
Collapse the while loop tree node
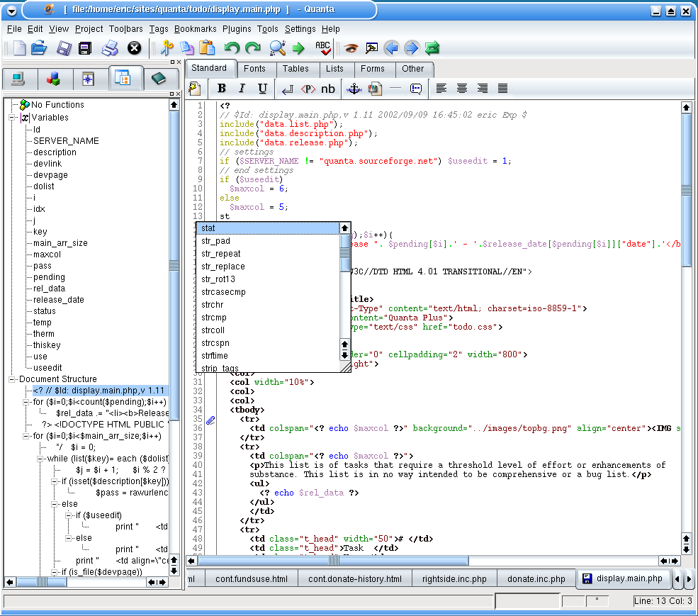[x=41, y=459]
